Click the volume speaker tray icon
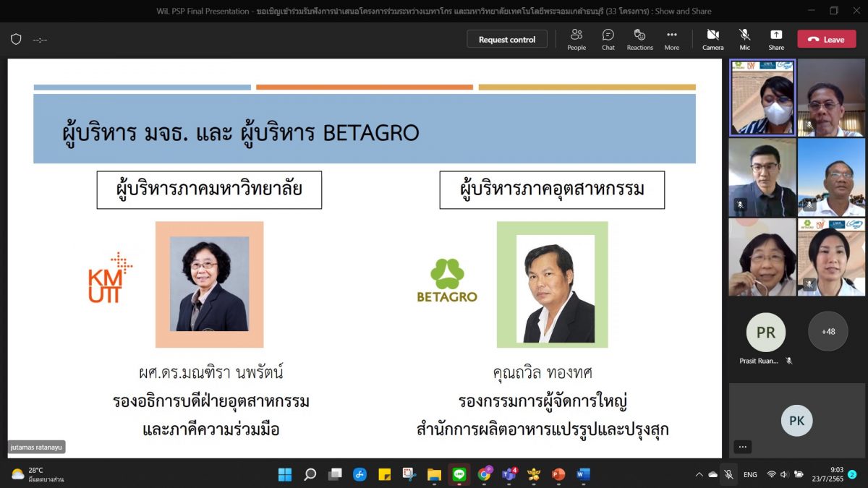The height and width of the screenshot is (488, 868). pos(786,474)
